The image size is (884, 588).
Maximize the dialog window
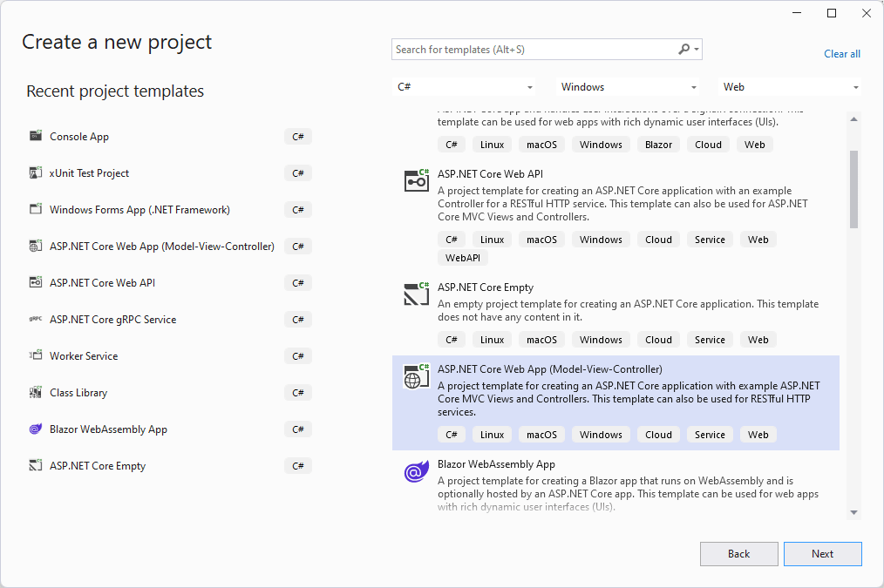[x=832, y=13]
